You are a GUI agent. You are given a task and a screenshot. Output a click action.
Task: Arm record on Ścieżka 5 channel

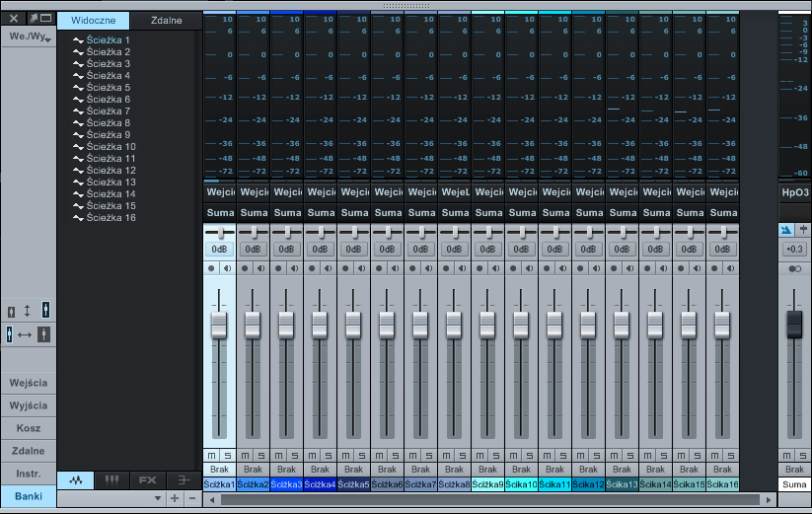pos(345,268)
